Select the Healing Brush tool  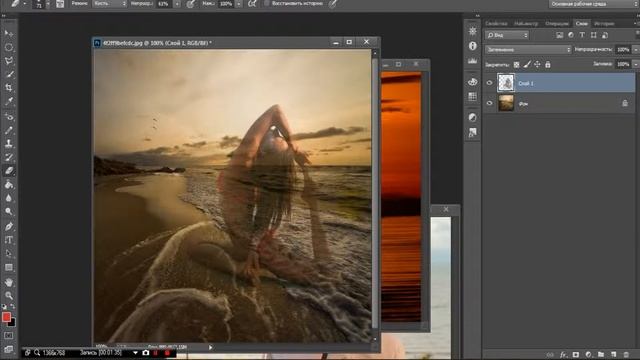(x=8, y=117)
